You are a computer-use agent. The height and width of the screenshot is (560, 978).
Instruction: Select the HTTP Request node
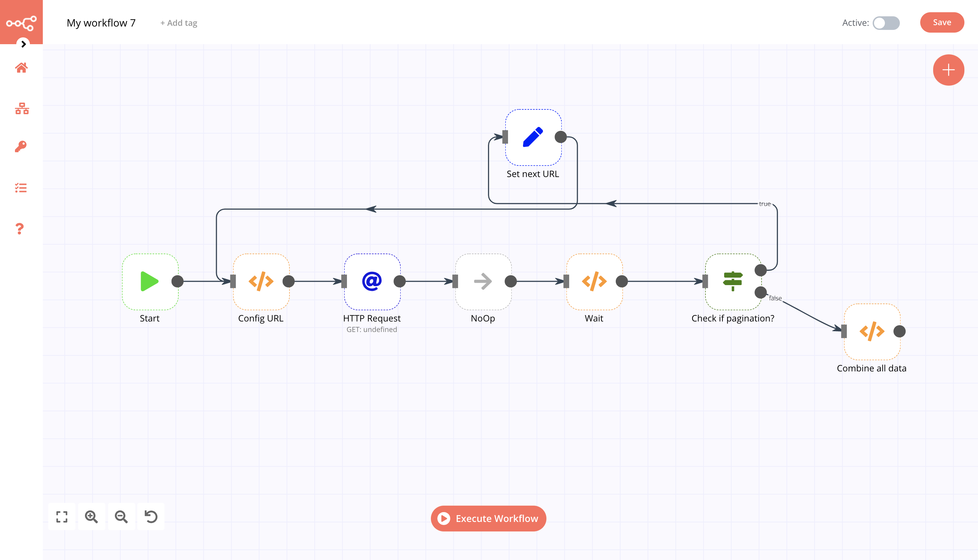(x=371, y=282)
